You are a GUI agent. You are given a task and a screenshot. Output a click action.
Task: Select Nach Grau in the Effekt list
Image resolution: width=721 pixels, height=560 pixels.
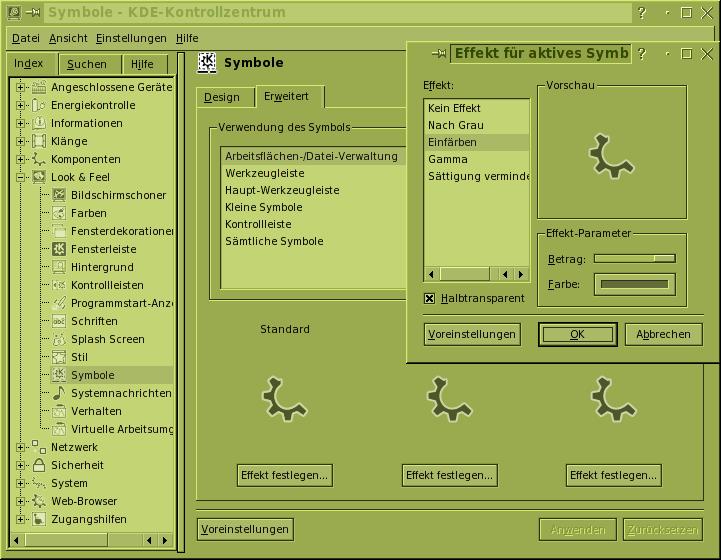(476, 125)
